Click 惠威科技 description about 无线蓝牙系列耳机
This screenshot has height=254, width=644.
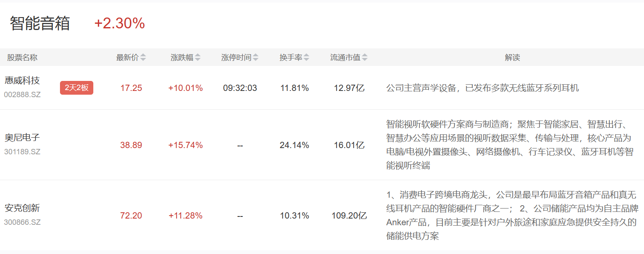point(483,88)
